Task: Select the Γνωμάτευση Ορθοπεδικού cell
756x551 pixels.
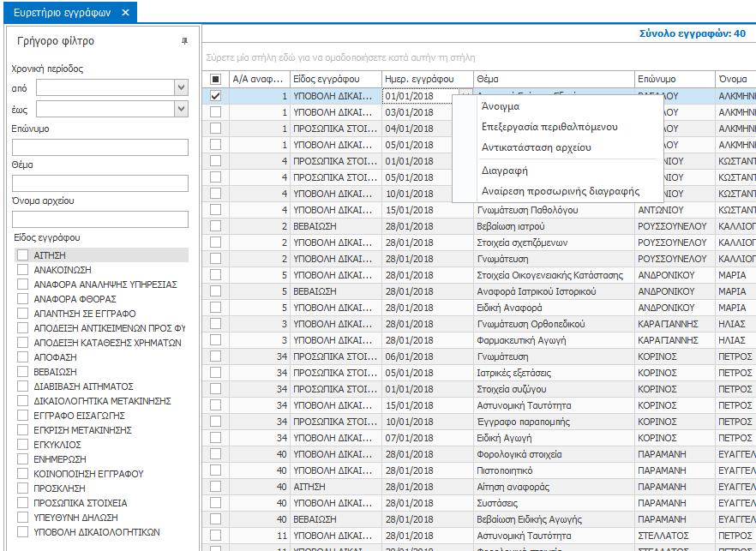Action: coord(554,324)
